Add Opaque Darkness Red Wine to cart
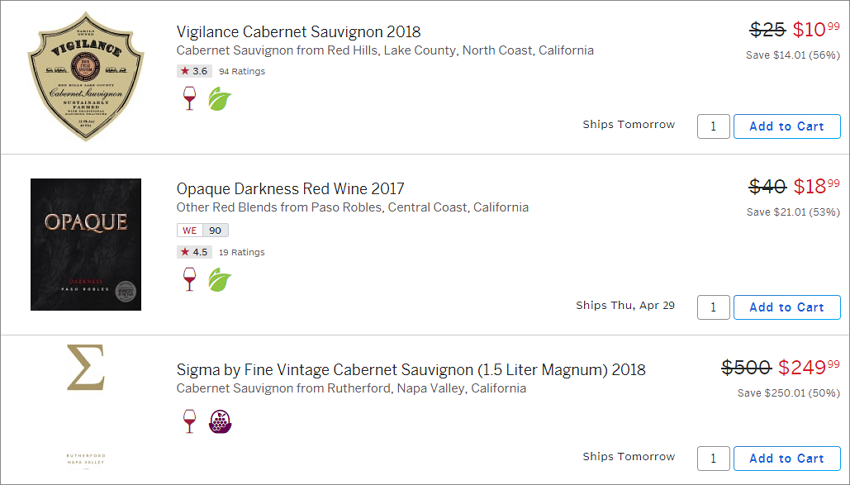Viewport: 850px width, 485px height. click(x=787, y=307)
